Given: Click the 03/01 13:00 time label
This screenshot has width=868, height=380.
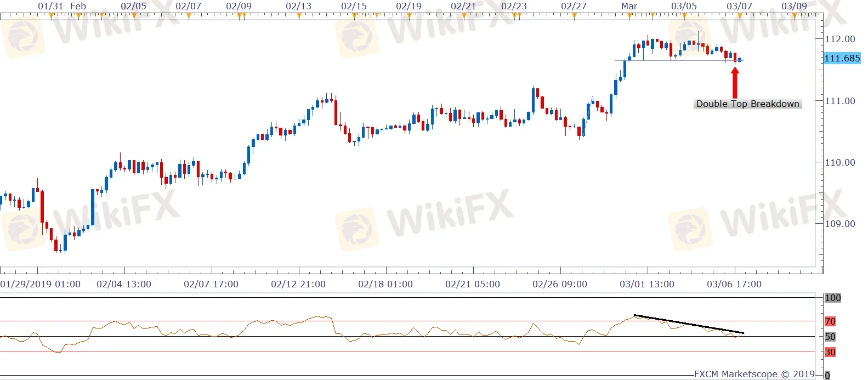Looking at the screenshot, I should [x=647, y=284].
